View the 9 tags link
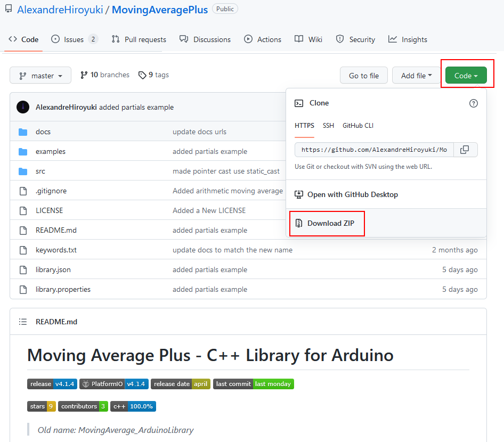 [153, 75]
